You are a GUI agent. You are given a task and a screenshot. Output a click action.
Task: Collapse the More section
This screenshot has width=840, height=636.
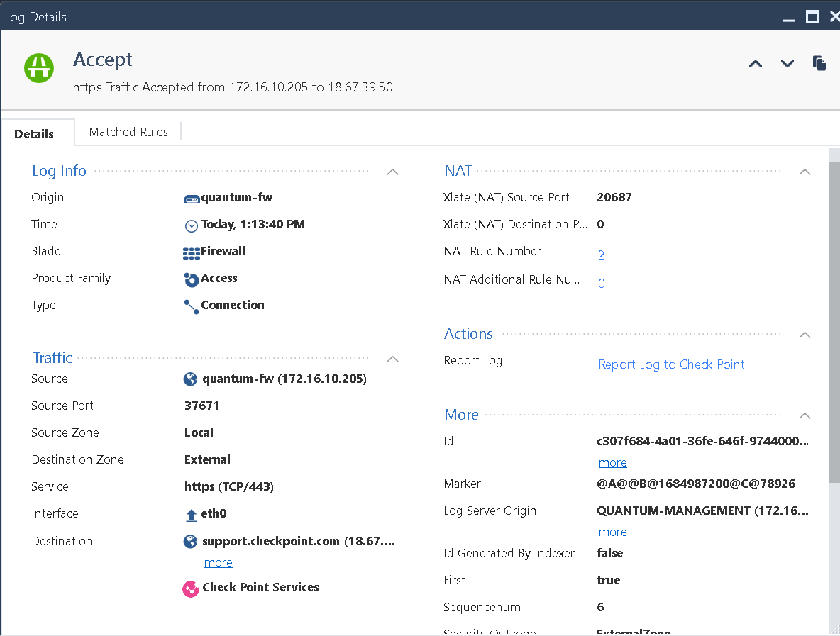(x=805, y=415)
